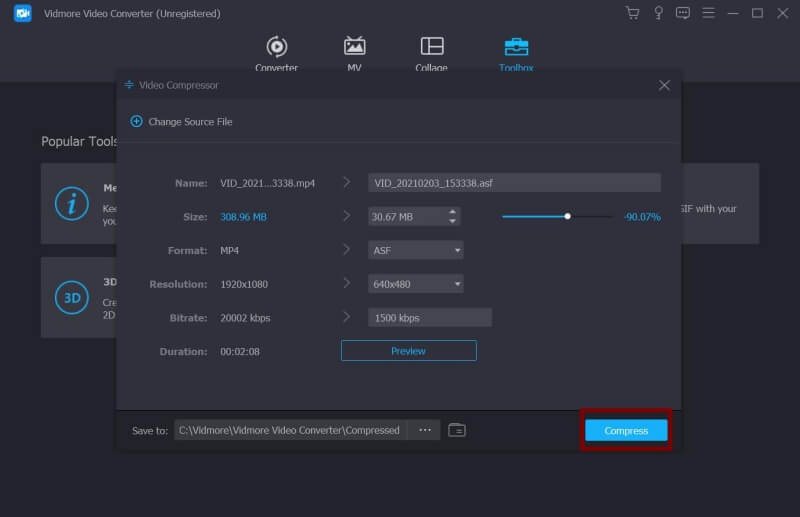Click the Change Source File plus icon
The image size is (800, 517).
click(136, 121)
